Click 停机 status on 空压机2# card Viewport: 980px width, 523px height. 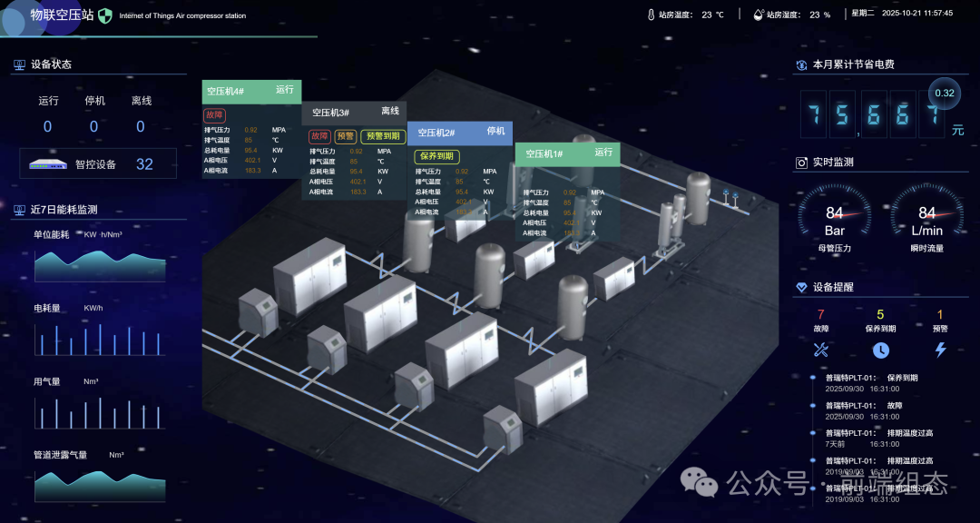click(495, 132)
